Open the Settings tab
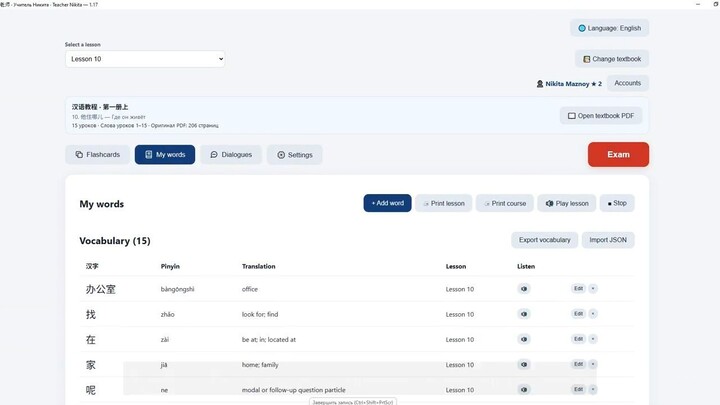The image size is (720, 405). [295, 155]
